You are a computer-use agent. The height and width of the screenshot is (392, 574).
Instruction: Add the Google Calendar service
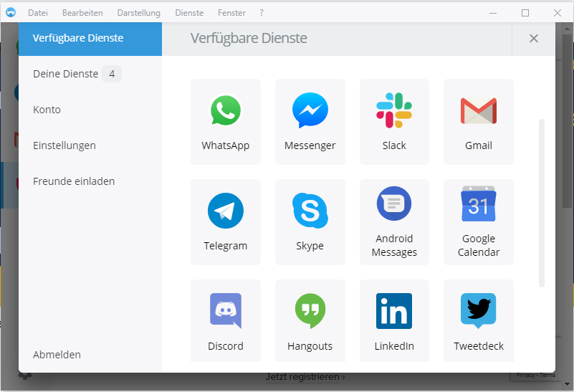pos(478,204)
